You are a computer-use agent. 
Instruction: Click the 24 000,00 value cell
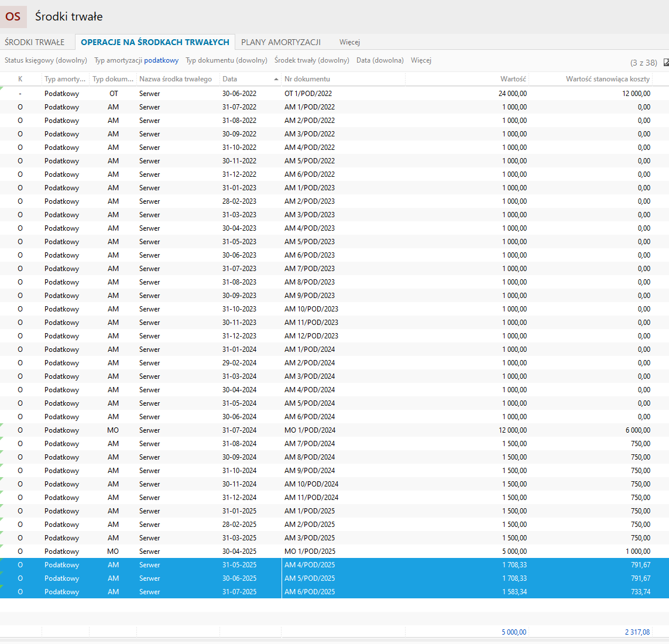click(x=512, y=94)
